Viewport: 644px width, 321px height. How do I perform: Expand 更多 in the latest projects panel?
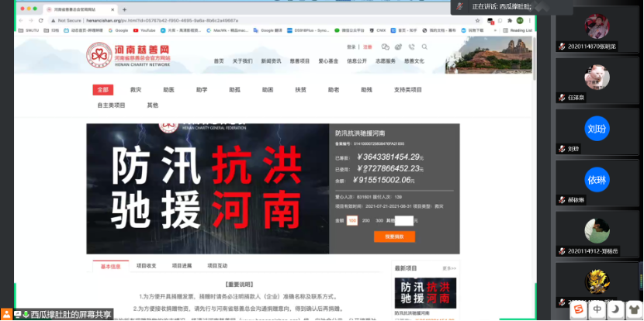point(448,267)
